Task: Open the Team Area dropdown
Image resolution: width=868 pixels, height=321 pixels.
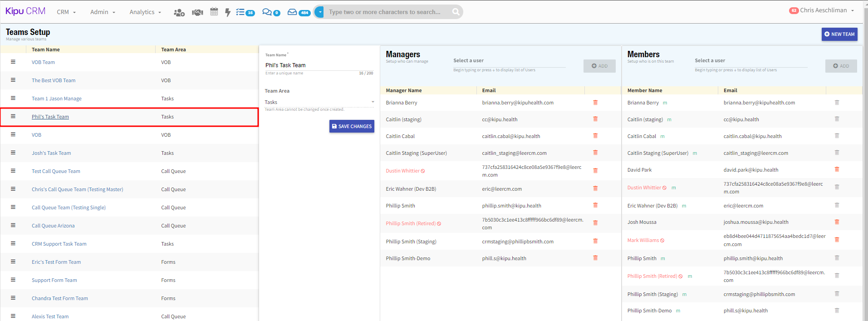Action: pyautogui.click(x=319, y=102)
